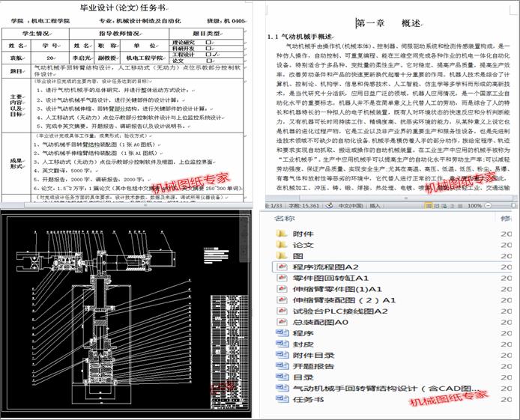Select the 目录 Word document

coord(294,377)
